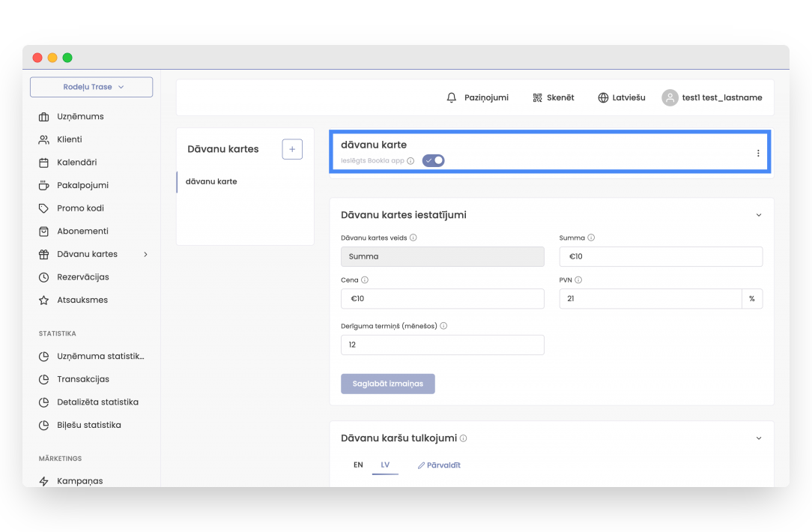Switch to the EN translation tab
The image size is (812, 532).
358,465
